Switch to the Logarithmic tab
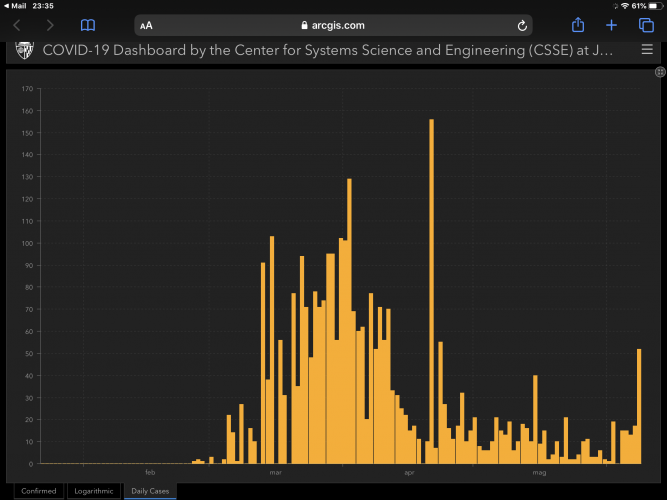The height and width of the screenshot is (500, 667). tap(94, 491)
